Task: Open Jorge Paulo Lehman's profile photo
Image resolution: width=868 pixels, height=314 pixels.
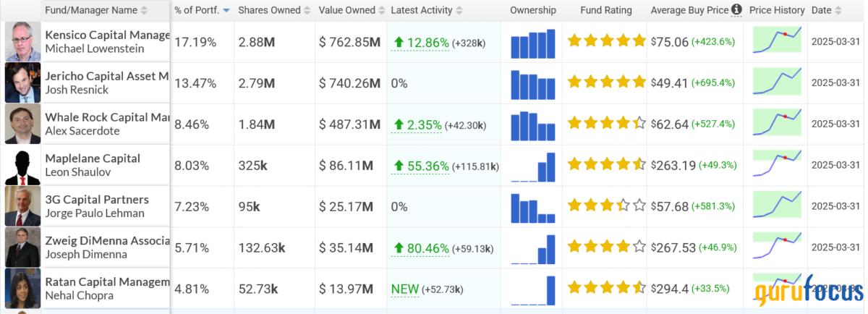Action: (23, 207)
